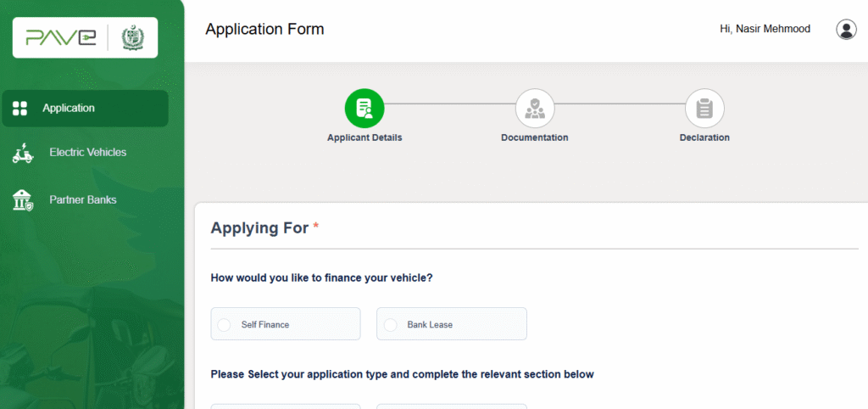Click the Applicant Details step label
The height and width of the screenshot is (409, 868).
(x=364, y=137)
